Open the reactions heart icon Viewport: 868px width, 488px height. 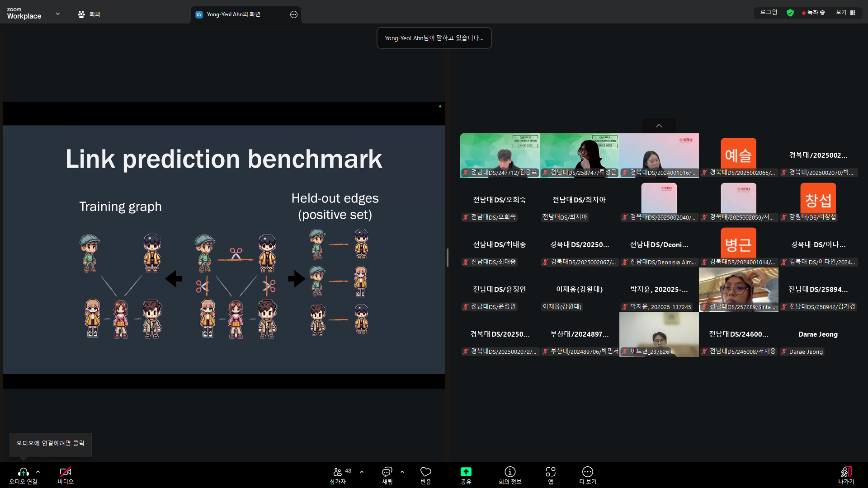pyautogui.click(x=425, y=472)
